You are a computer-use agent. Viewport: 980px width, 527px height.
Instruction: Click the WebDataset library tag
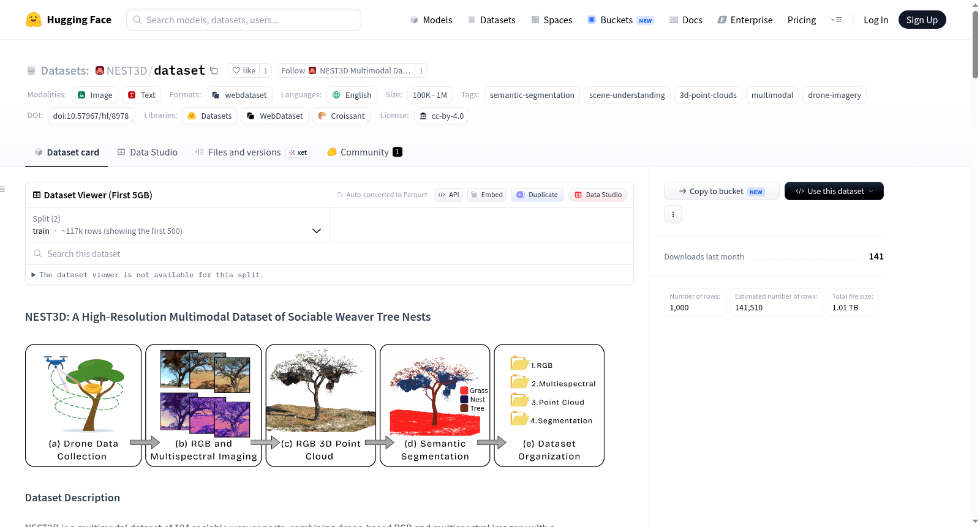(x=274, y=116)
